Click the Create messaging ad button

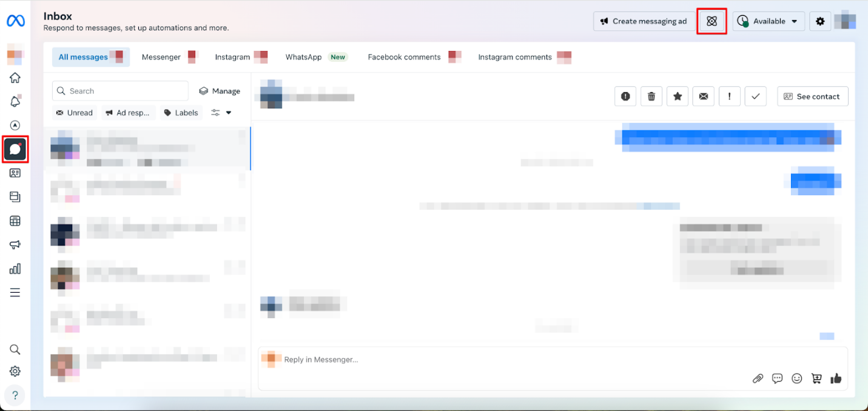tap(644, 21)
